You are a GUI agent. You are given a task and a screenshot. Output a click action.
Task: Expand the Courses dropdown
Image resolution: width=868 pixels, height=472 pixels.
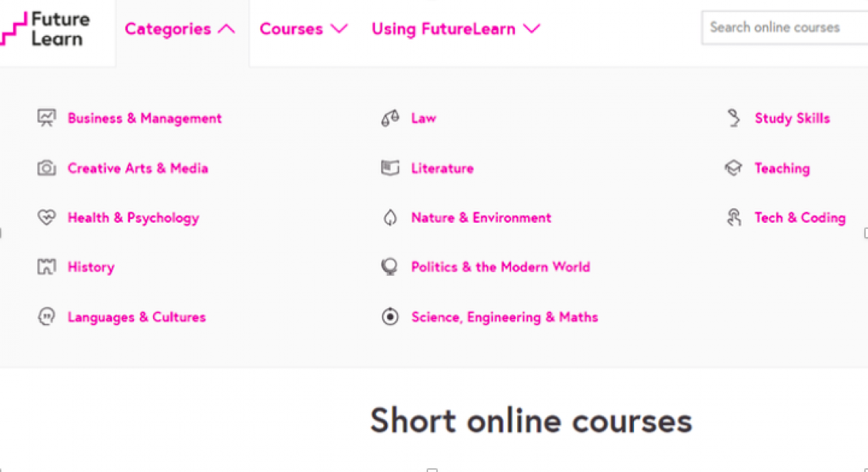click(x=303, y=29)
